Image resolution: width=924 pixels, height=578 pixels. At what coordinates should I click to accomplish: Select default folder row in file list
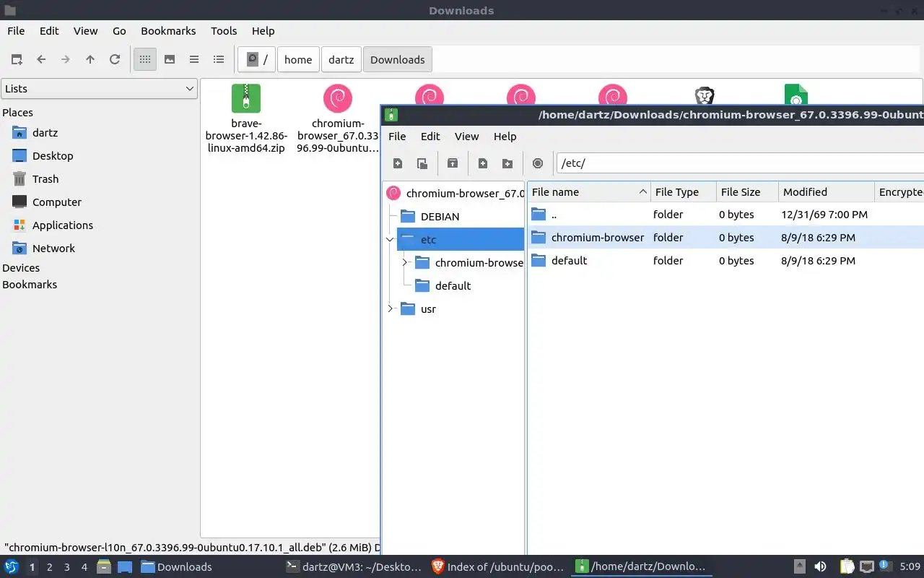click(x=725, y=261)
